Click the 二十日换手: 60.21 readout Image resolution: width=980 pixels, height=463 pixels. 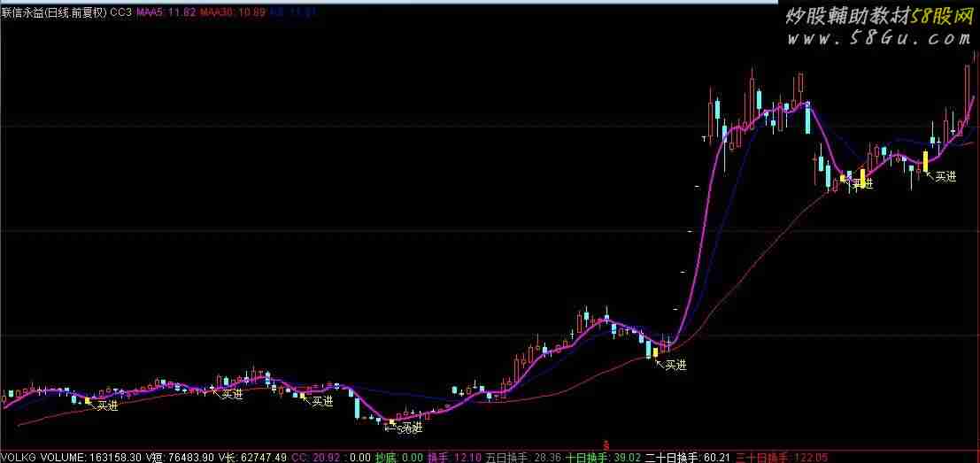689,458
